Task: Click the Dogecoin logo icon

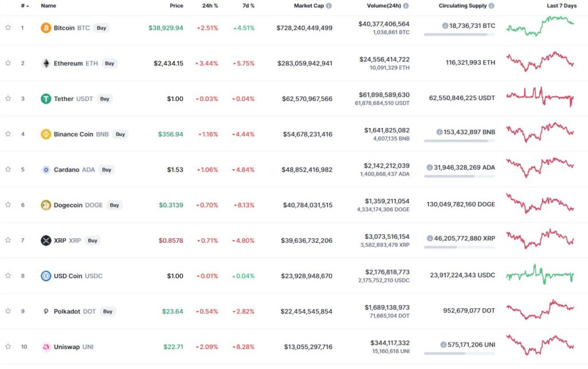Action: pyautogui.click(x=46, y=205)
